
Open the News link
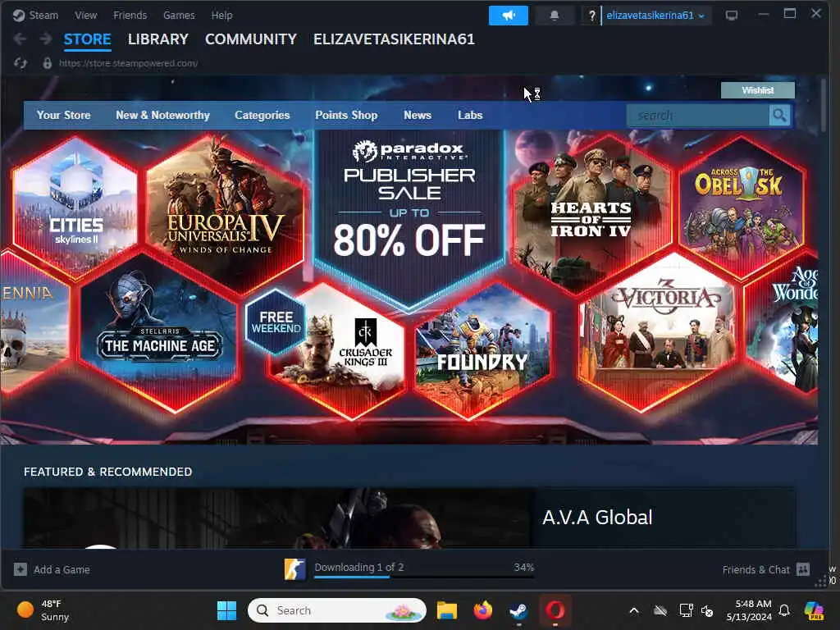click(x=418, y=115)
